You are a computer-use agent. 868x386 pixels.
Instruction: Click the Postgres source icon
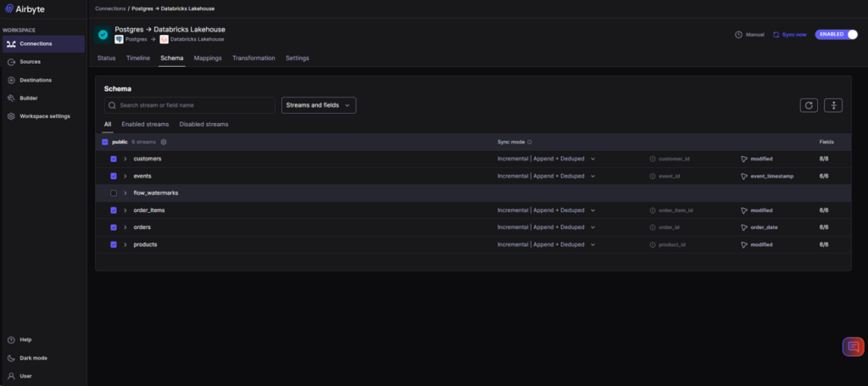click(119, 39)
